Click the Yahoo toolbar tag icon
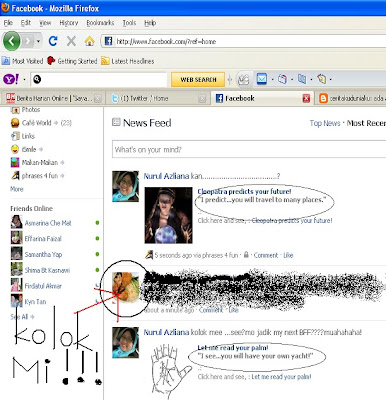Image resolution: width=386 pixels, height=400 pixels. (x=321, y=79)
